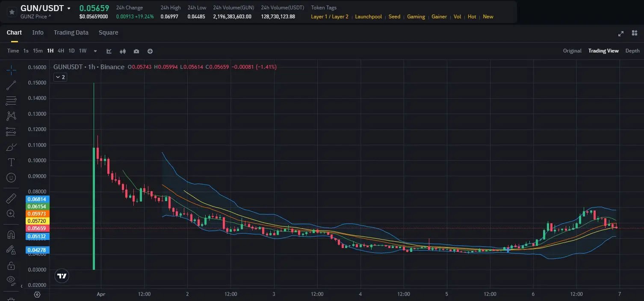Select the text annotation tool
The image size is (644, 301).
tap(12, 162)
